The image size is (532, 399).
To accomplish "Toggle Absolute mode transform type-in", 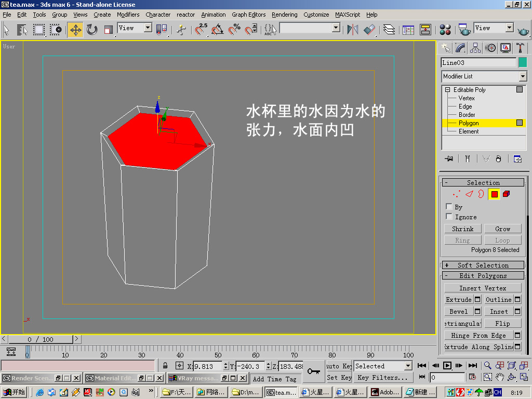I will pyautogui.click(x=179, y=366).
